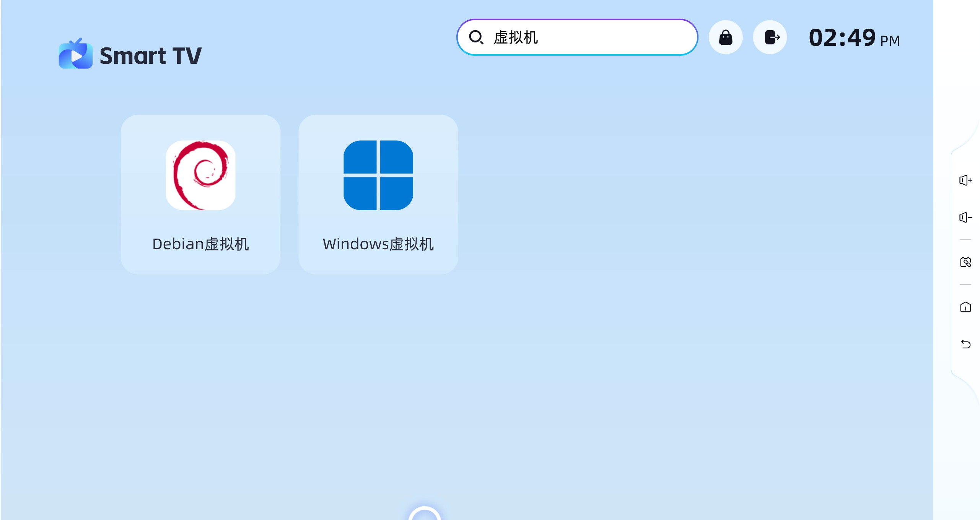Viewport: 980px width, 520px height.
Task: Open the Windows虚拟机 app card
Action: [378, 194]
